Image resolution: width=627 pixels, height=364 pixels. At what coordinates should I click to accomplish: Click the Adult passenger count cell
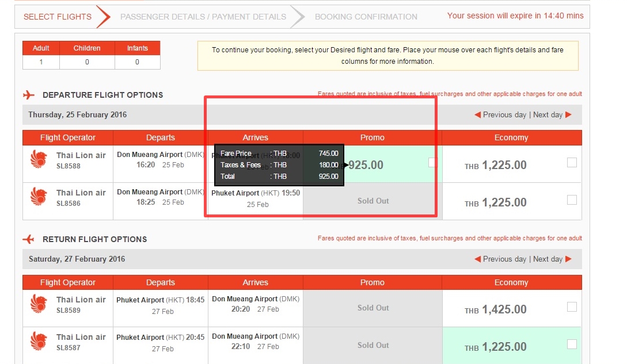click(41, 62)
